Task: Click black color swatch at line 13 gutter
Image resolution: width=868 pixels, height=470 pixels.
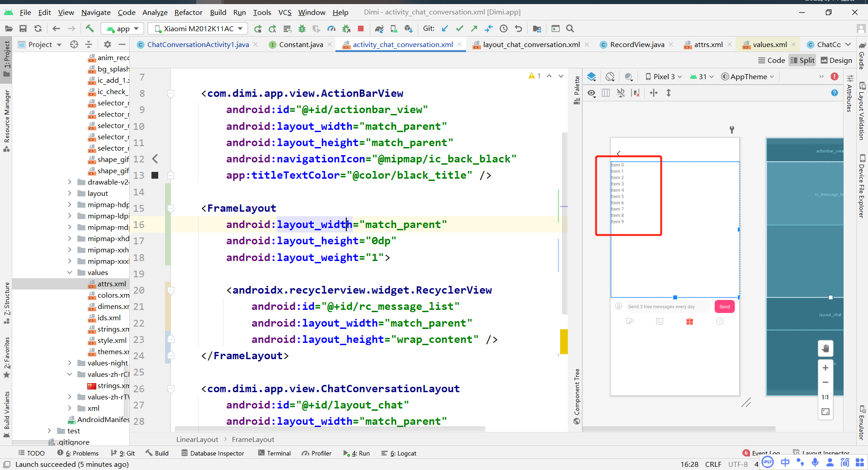Action: pyautogui.click(x=155, y=175)
